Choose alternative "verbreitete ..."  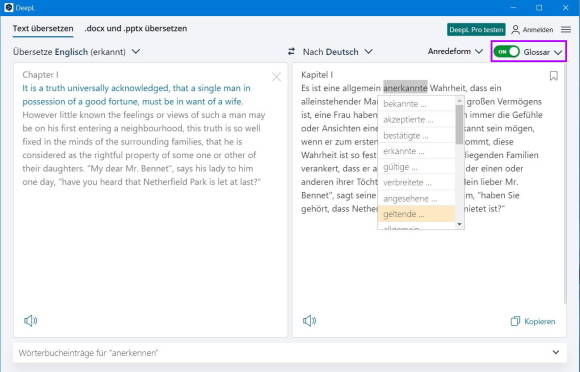pyautogui.click(x=416, y=183)
